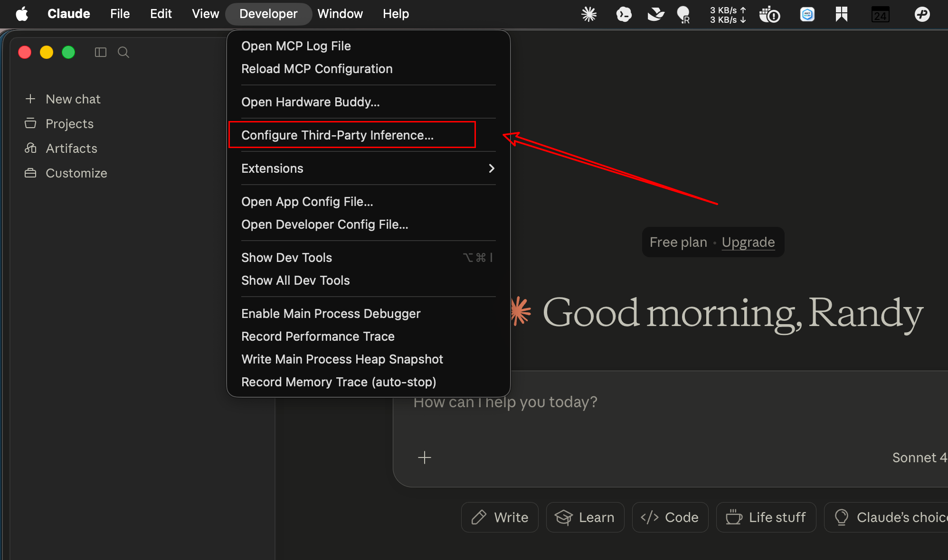The image size is (948, 560).
Task: Click the Docker whale status icon
Action: click(x=769, y=15)
